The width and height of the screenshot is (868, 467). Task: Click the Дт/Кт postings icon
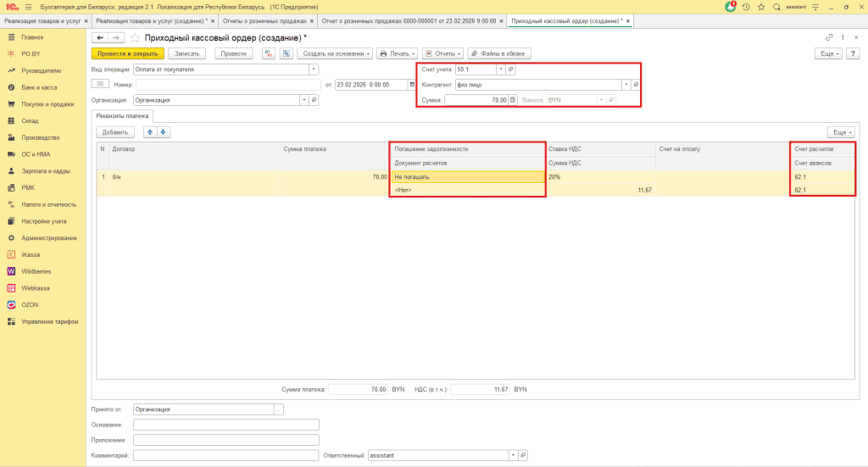[x=268, y=53]
